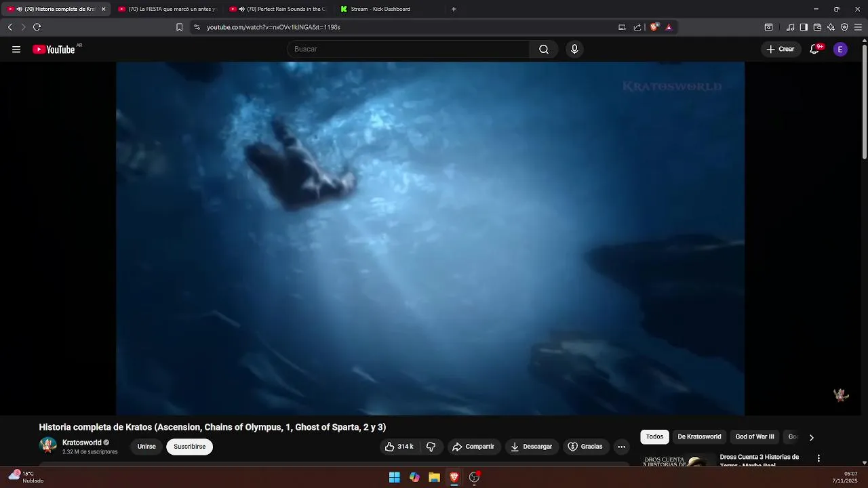This screenshot has width=868, height=488.
Task: Open the YouTube hamburger guide menu
Action: click(16, 49)
